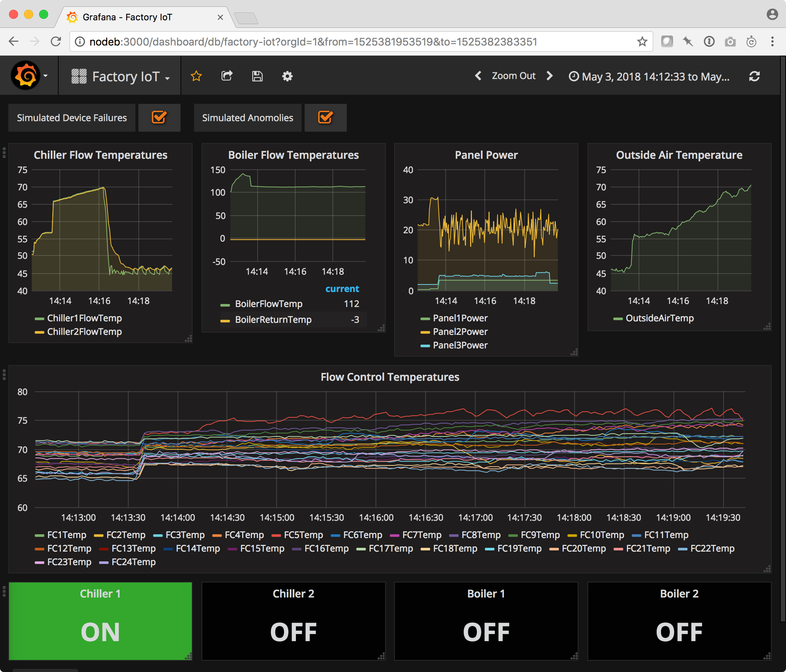
Task: Bookmark page with address bar star
Action: coord(642,41)
